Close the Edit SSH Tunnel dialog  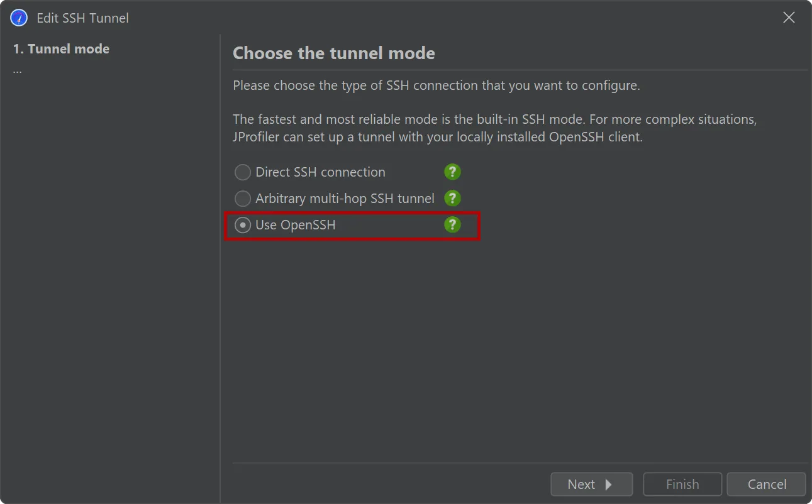(789, 18)
